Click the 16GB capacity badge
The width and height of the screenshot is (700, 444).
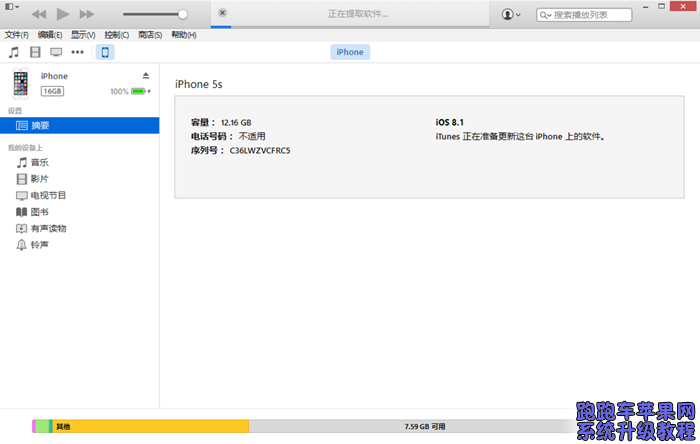point(52,91)
